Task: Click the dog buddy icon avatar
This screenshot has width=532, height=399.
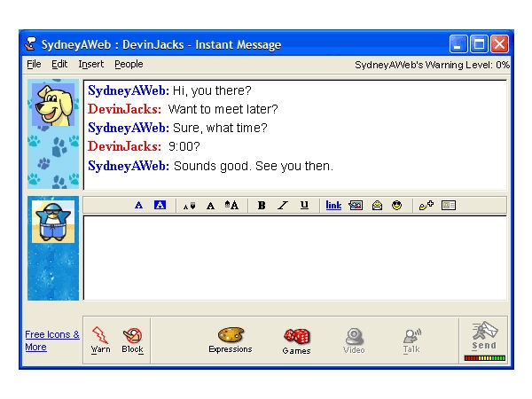Action: [53, 105]
